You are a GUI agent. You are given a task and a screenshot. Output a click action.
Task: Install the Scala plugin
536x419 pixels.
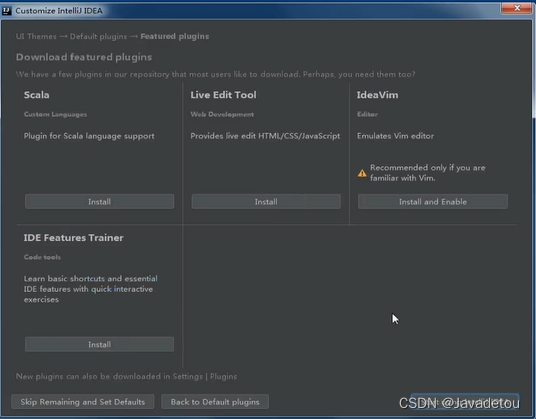(x=99, y=202)
